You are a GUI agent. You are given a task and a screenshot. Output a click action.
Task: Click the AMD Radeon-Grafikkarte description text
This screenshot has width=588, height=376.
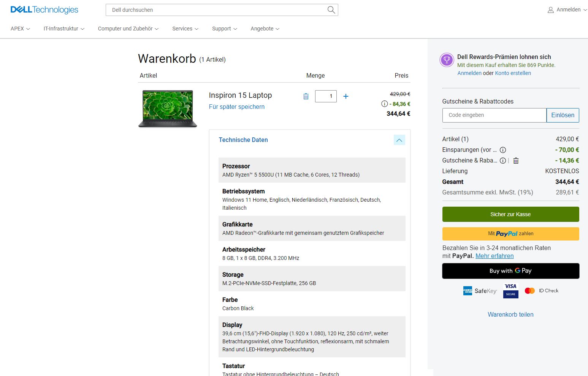click(303, 233)
